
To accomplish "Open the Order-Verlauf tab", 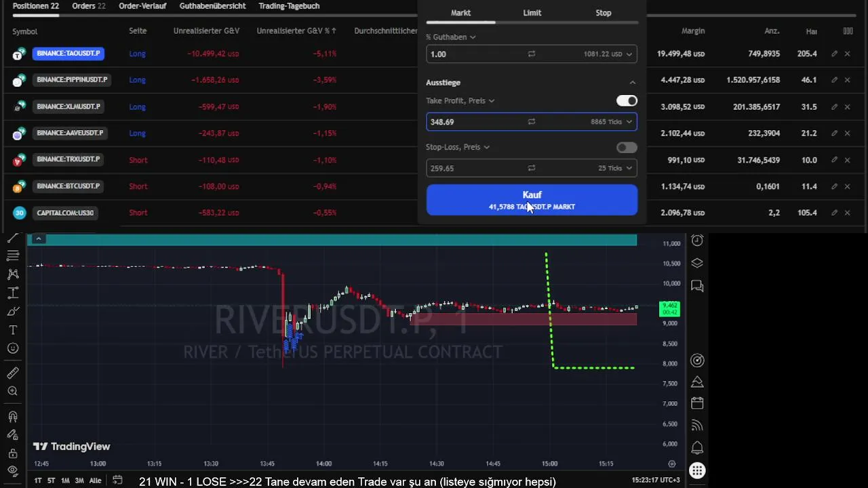I will (142, 6).
